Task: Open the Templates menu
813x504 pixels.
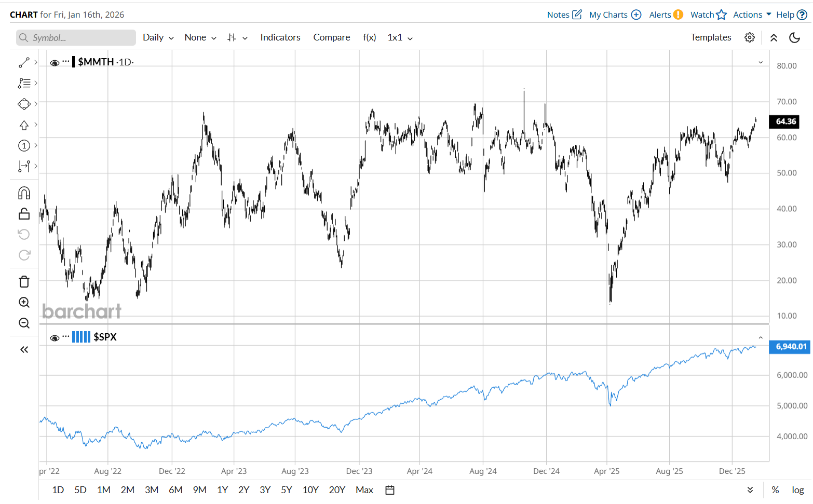Action: 710,37
